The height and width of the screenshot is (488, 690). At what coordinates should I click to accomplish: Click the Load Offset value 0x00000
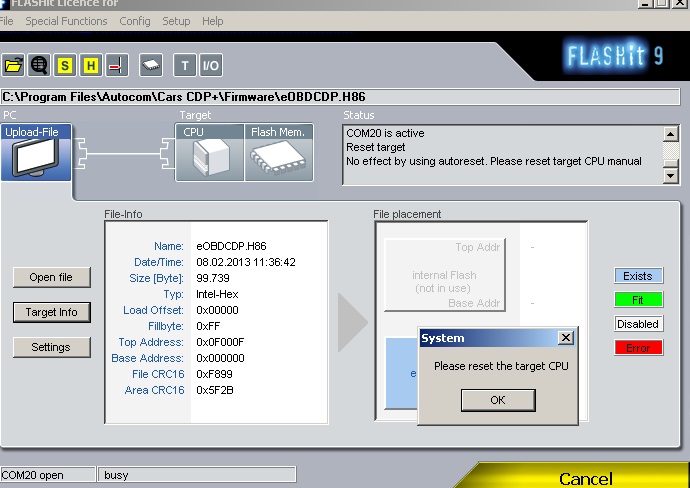click(217, 310)
